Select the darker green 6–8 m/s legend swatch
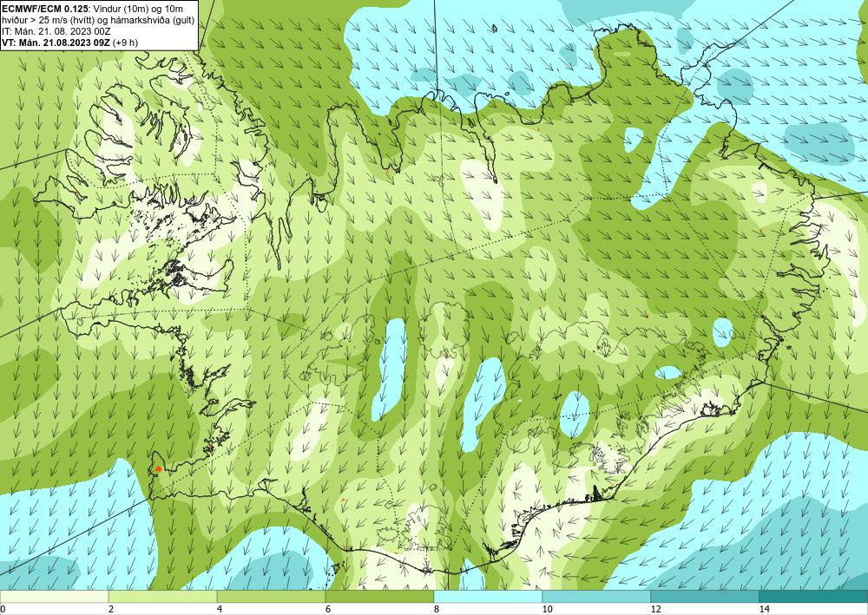The height and width of the screenshot is (615, 868). pos(380,596)
